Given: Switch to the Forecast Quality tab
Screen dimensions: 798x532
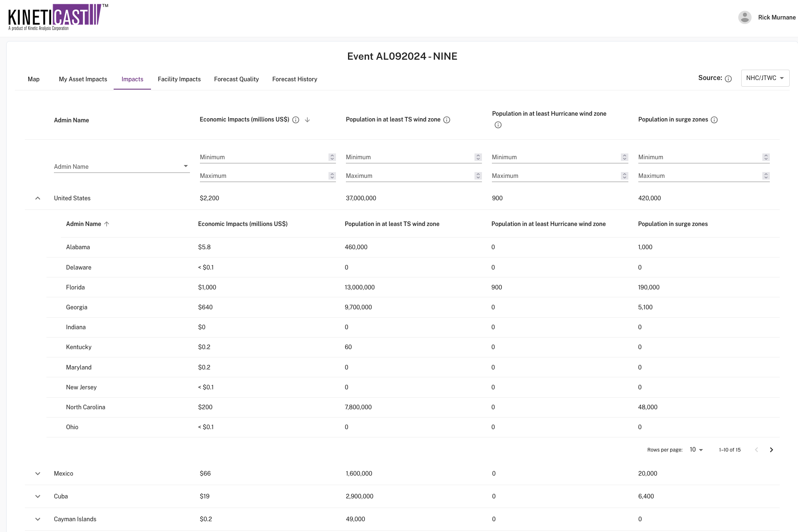Looking at the screenshot, I should coord(236,79).
